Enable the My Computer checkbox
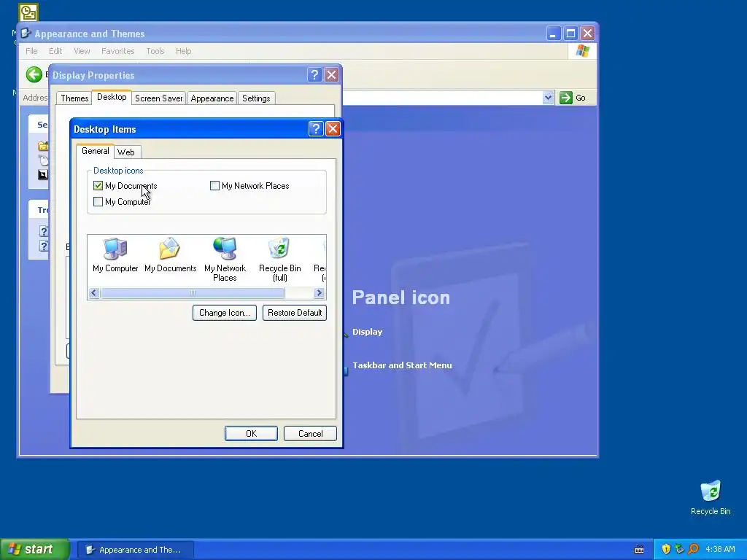Viewport: 747px width, 560px height. click(98, 202)
